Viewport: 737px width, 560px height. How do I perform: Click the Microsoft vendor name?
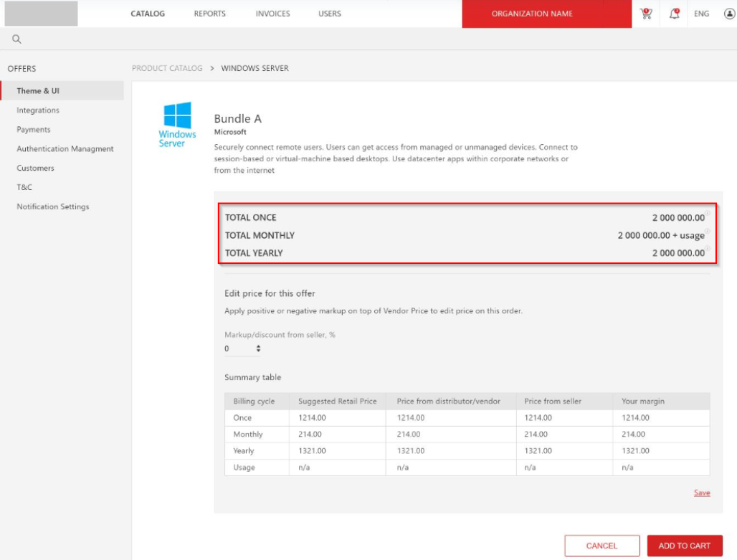coord(230,132)
